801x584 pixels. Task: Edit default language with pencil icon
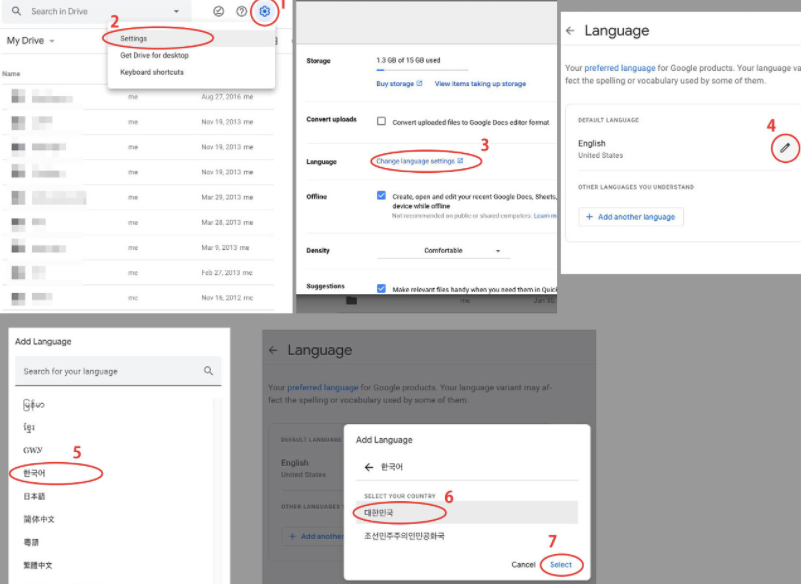tap(785, 148)
